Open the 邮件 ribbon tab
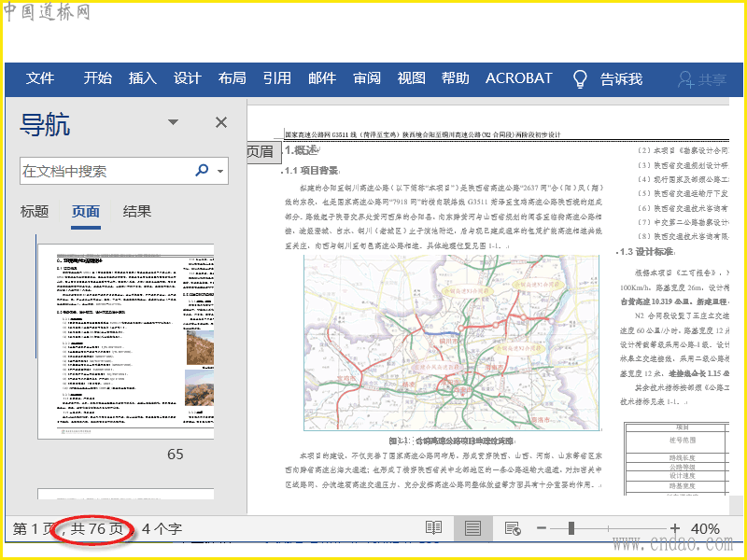 pyautogui.click(x=322, y=78)
